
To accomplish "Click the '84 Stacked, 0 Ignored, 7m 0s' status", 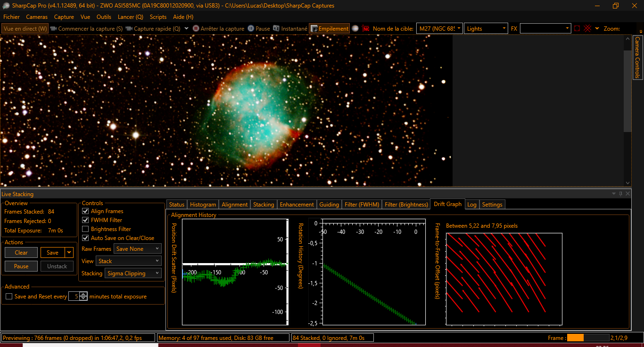I will click(x=332, y=338).
